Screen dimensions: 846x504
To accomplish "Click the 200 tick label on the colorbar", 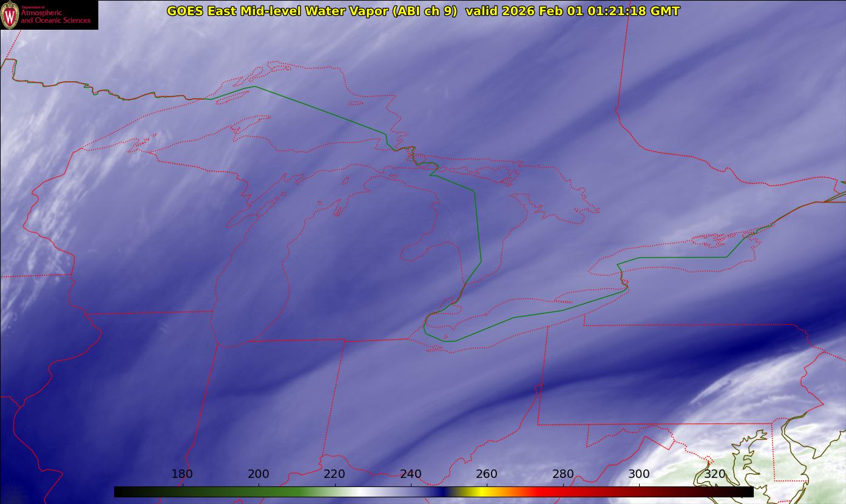I will pyautogui.click(x=259, y=474).
